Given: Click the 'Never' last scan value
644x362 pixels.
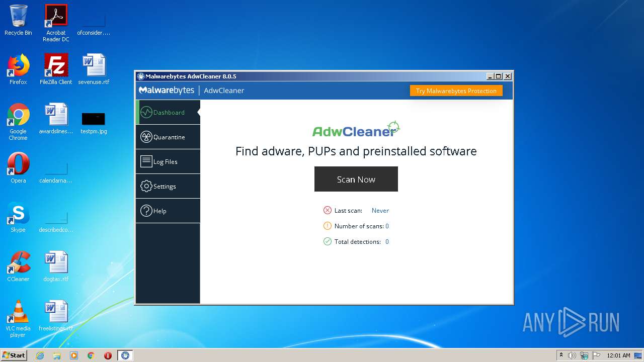Looking at the screenshot, I should tap(380, 211).
